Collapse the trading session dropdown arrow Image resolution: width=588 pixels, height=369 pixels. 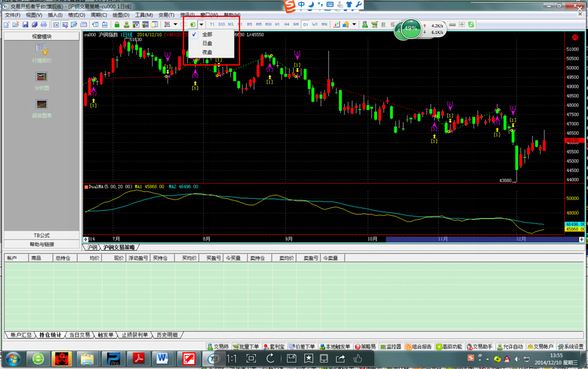(201, 24)
